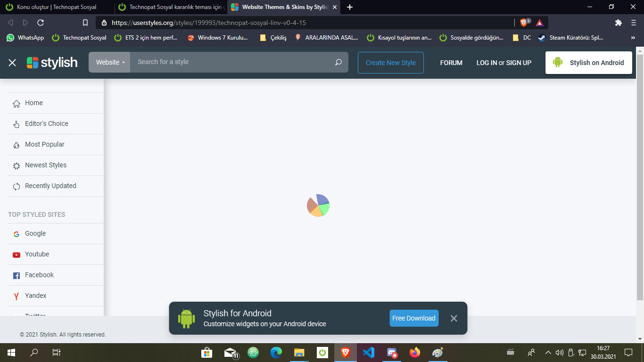Select Facebook in Top Styled Sites

click(x=56, y=275)
